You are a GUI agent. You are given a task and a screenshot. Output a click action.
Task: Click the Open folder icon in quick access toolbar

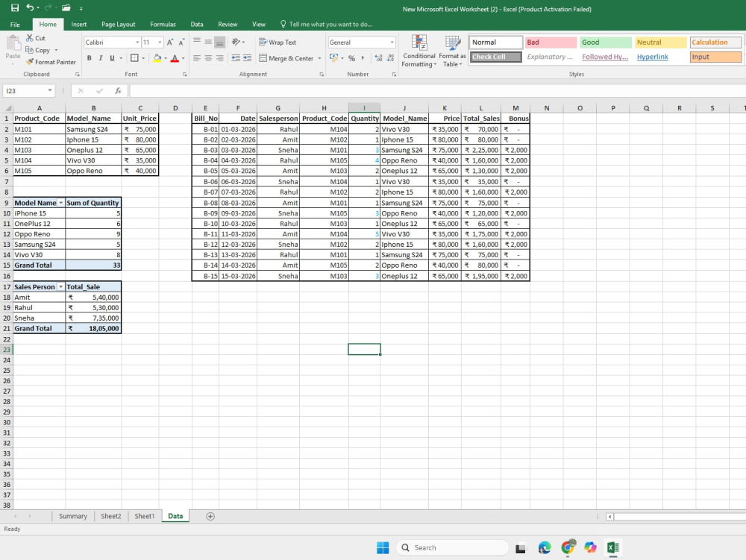point(66,7)
